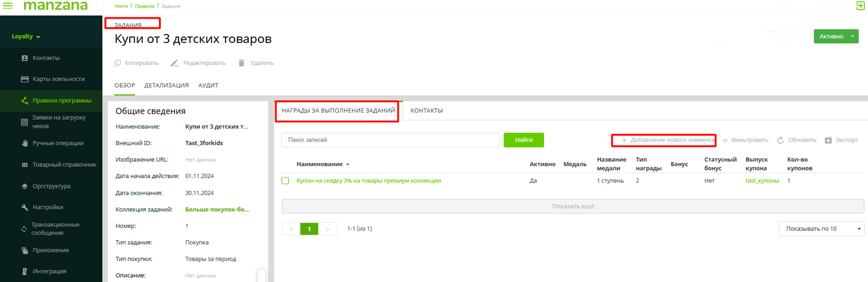
Task: Click the Обновить refresh icon
Action: click(781, 140)
